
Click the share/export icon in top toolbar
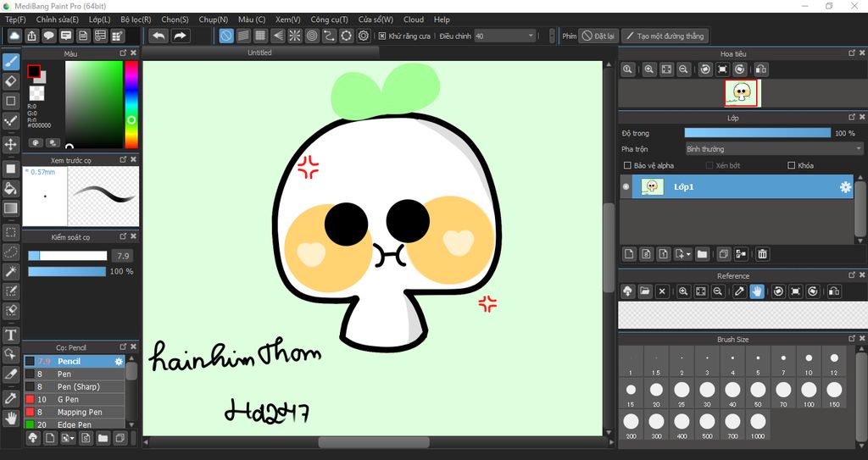coord(31,36)
